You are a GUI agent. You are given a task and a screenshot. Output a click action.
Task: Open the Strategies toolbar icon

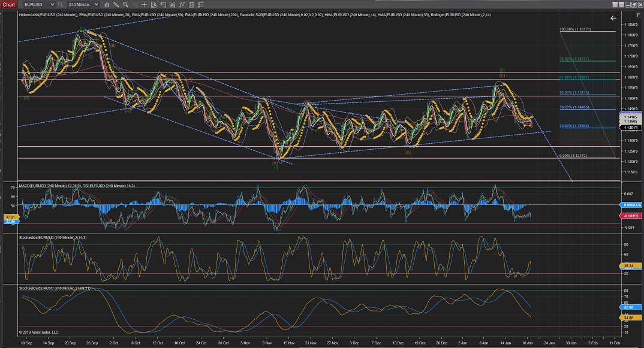pyautogui.click(x=191, y=5)
